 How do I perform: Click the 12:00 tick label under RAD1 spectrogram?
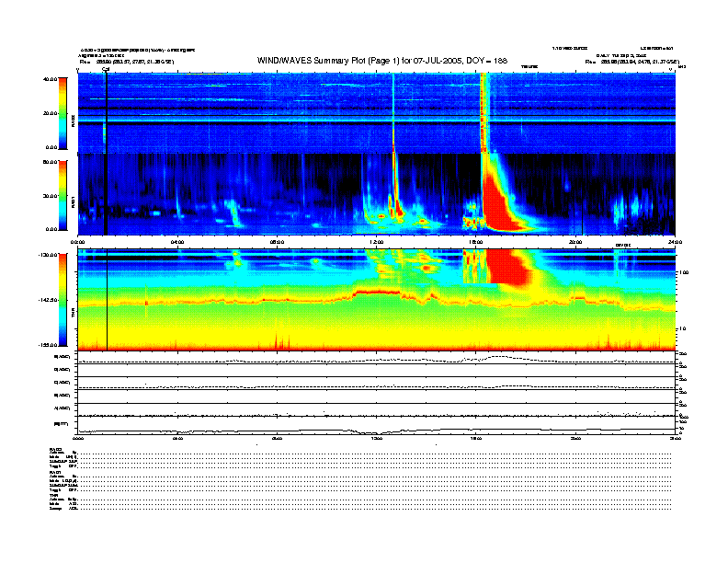tap(377, 242)
